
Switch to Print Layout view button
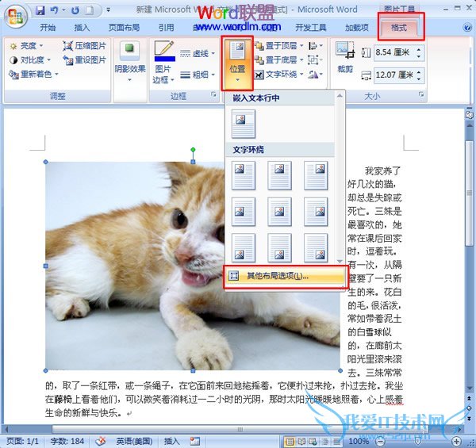[290, 442]
